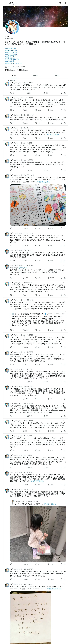
Task: Open the #赤子グッズ hashtag in the bio
Action: (10, 57)
